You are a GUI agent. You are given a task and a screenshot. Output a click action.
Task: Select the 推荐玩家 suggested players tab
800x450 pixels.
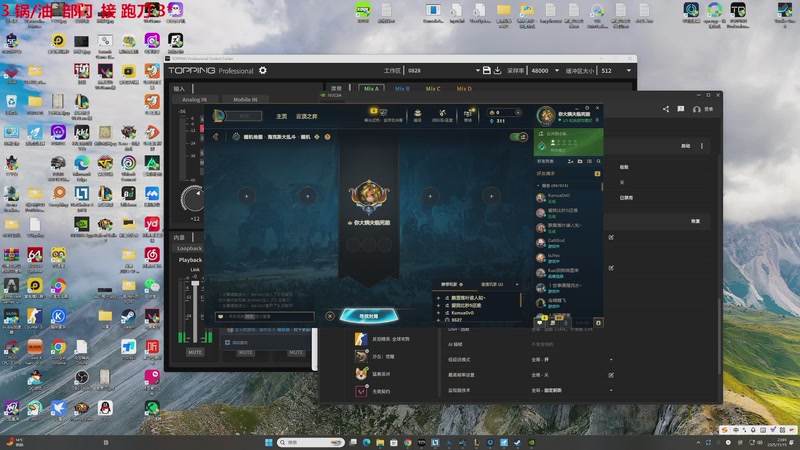point(452,284)
